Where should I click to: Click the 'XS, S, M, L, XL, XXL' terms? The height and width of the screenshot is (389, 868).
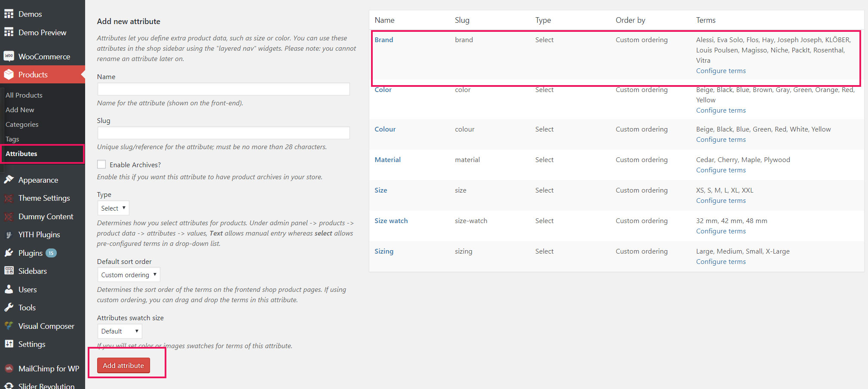725,190
